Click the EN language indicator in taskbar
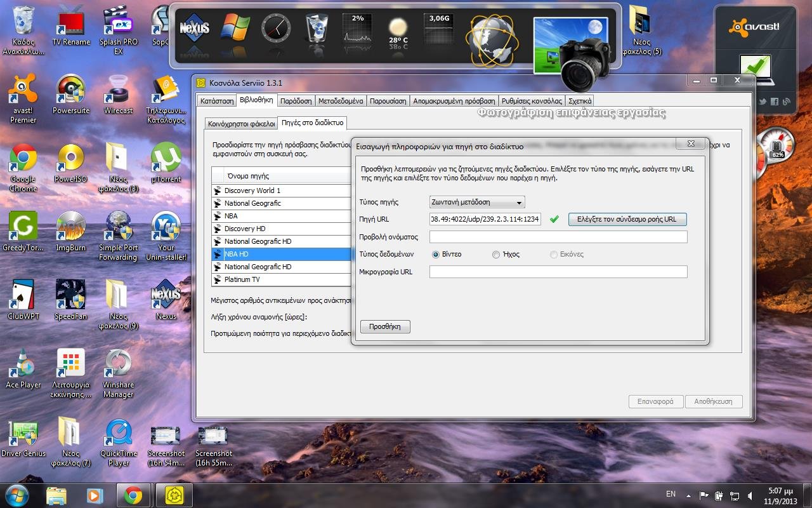The height and width of the screenshot is (508, 812). tap(671, 494)
